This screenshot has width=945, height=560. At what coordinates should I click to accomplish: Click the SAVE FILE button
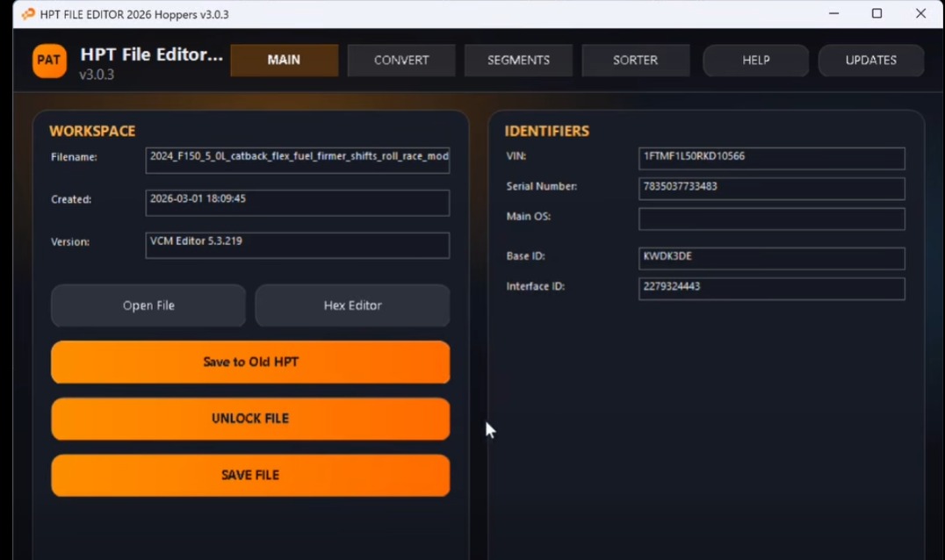pyautogui.click(x=250, y=475)
